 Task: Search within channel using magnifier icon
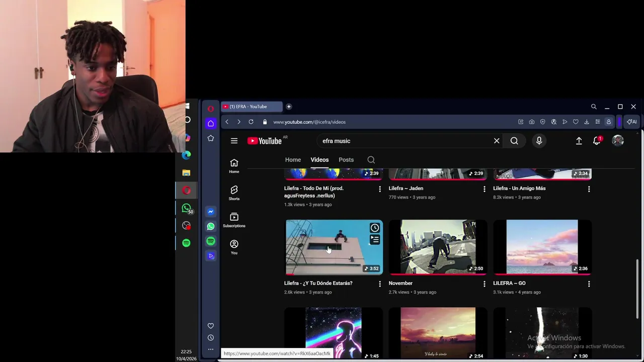coord(371,160)
